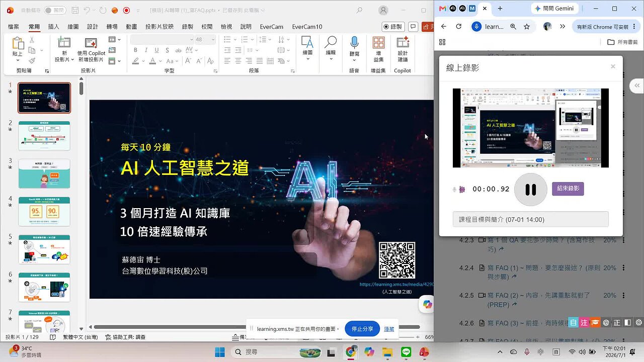Viewport: 644px width, 362px height.
Task: Click 協助工具: 調查 in status bar
Action: [x=125, y=337]
